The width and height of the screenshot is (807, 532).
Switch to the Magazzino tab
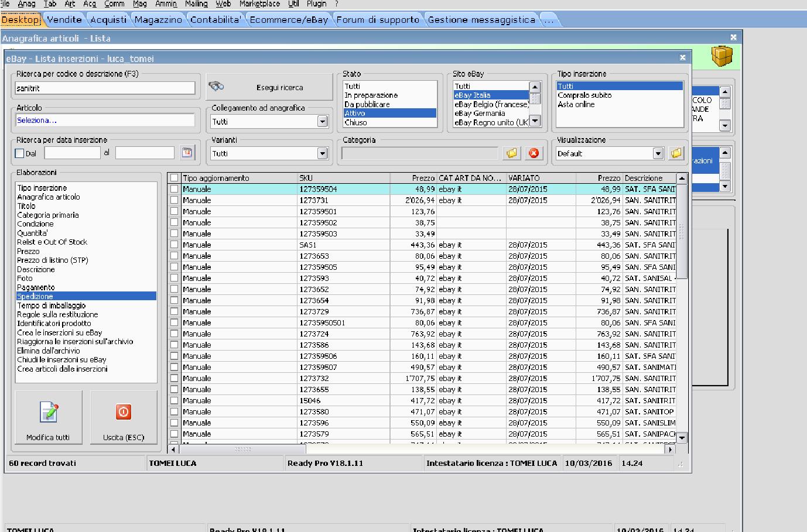pos(158,20)
